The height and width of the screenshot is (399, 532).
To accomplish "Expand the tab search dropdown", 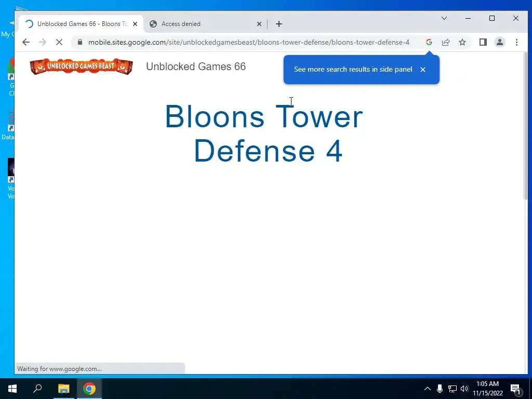I will [x=444, y=18].
